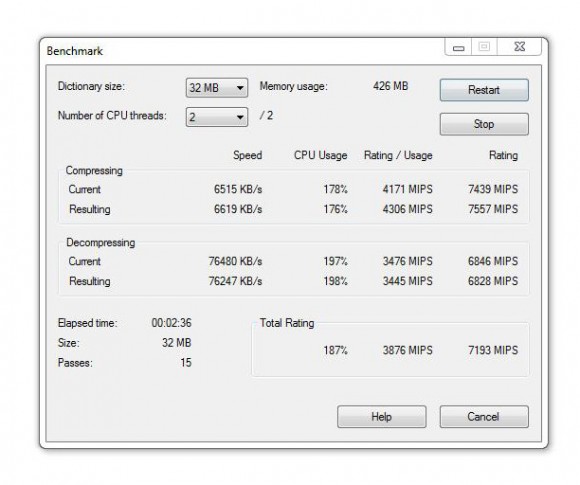The image size is (580, 485).
Task: Click Decompressing Resulting speed 76247 KB/s
Action: click(235, 281)
